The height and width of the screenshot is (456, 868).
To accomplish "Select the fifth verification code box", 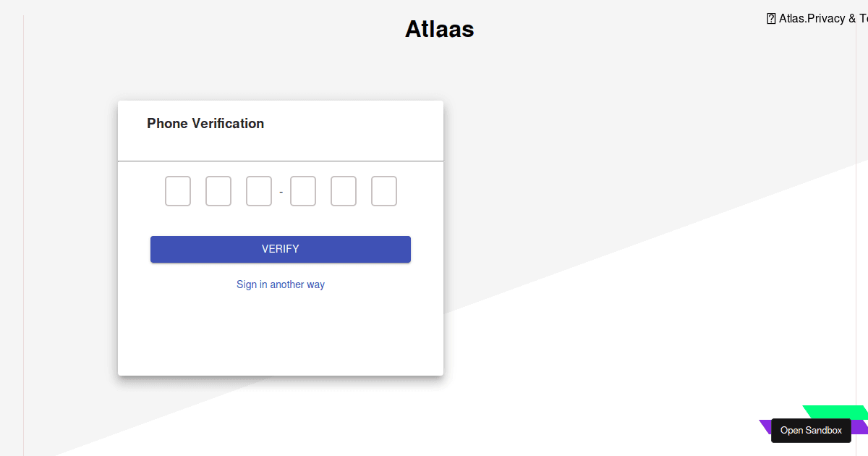I will click(344, 191).
